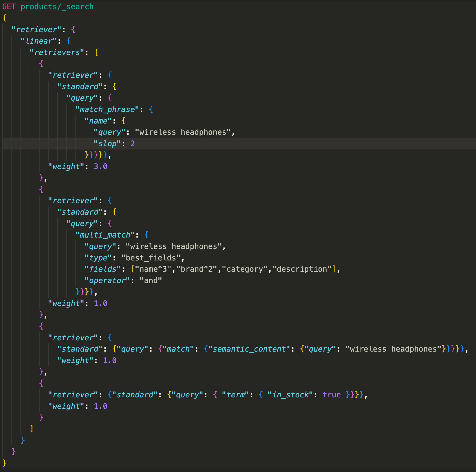This screenshot has width=476, height=472.
Task: Click the "match_phrase" key
Action: coord(107,109)
